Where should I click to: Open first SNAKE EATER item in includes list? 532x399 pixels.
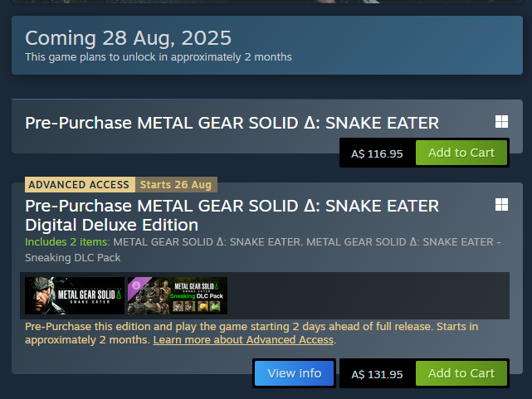pos(207,242)
